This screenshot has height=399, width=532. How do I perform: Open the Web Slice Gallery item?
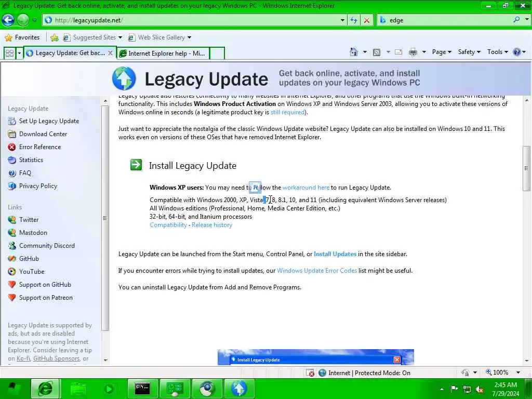(159, 37)
